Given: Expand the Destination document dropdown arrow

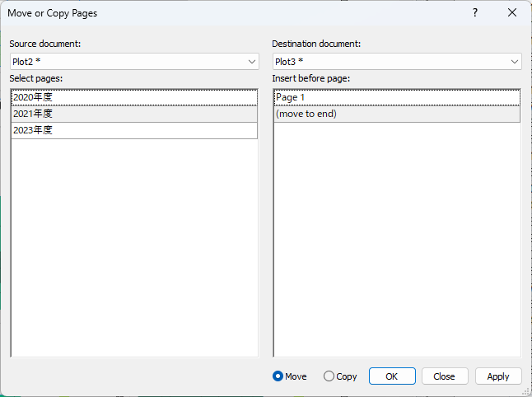Looking at the screenshot, I should pos(515,62).
